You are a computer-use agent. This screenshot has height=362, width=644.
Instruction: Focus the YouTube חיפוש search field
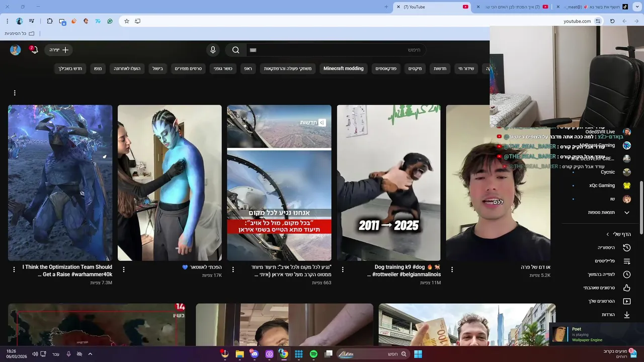pyautogui.click(x=336, y=50)
